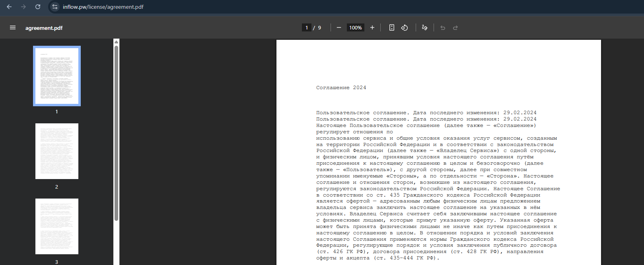The image size is (644, 265).
Task: Zoom in on the PDF
Action: [x=372, y=27]
